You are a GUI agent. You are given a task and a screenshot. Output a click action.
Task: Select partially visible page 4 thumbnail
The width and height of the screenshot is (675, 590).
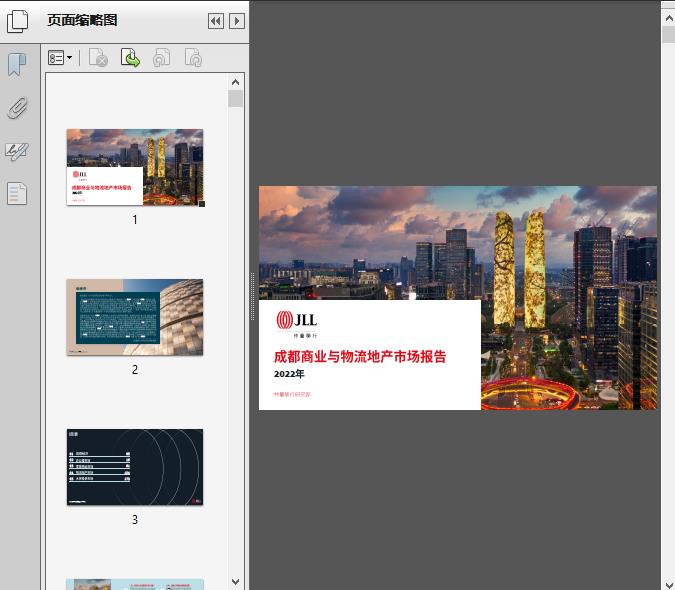point(135,584)
